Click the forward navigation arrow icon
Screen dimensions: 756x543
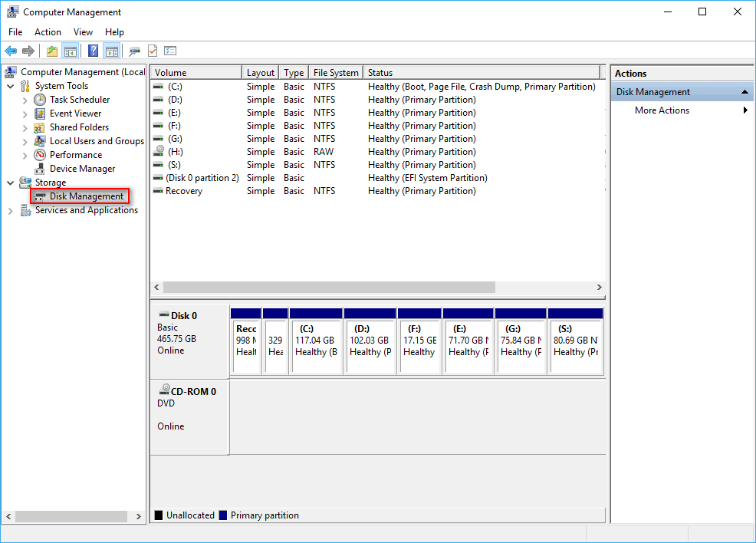tap(29, 51)
